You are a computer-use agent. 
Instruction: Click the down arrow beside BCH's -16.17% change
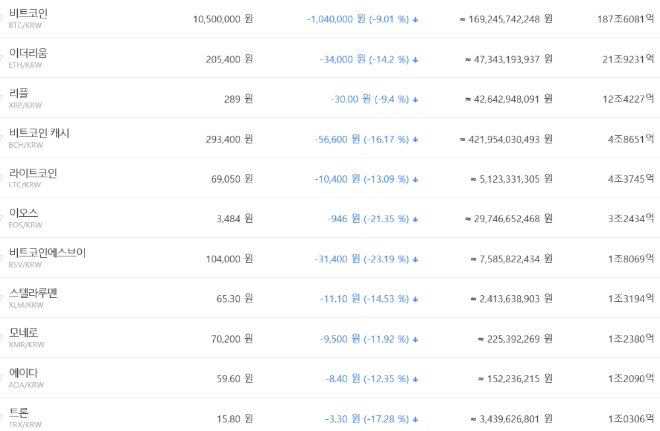pyautogui.click(x=415, y=139)
